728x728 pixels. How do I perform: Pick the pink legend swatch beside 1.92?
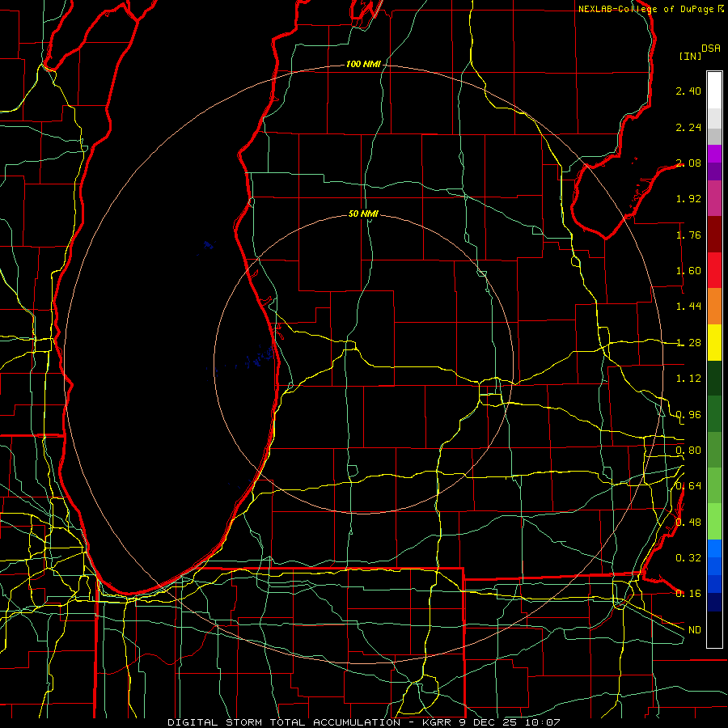(714, 199)
